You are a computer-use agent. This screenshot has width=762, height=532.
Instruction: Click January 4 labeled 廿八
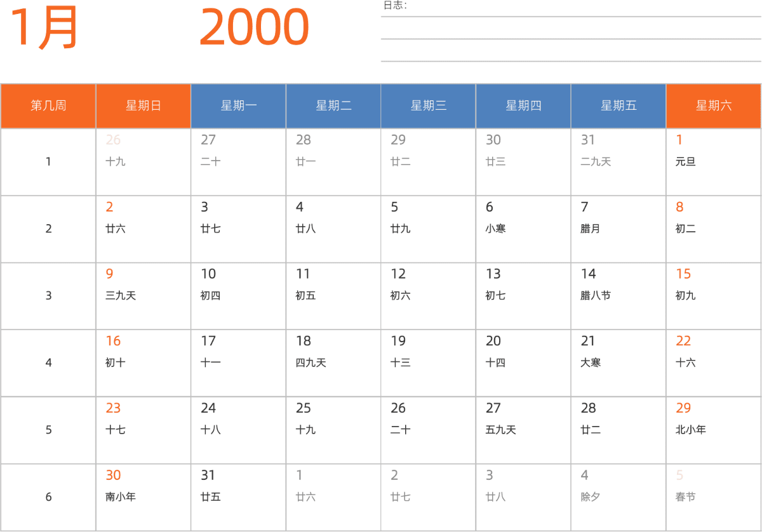(x=333, y=229)
